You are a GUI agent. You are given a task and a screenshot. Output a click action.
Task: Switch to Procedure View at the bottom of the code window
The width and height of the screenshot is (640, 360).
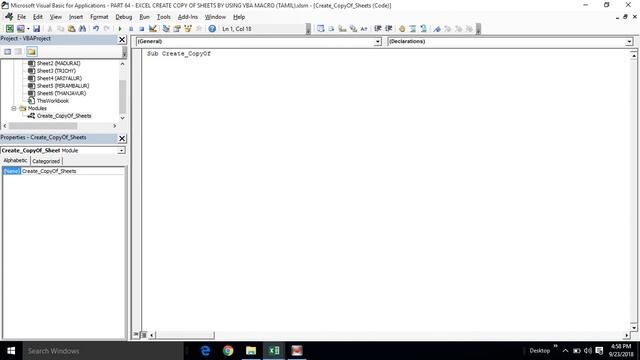[136, 335]
